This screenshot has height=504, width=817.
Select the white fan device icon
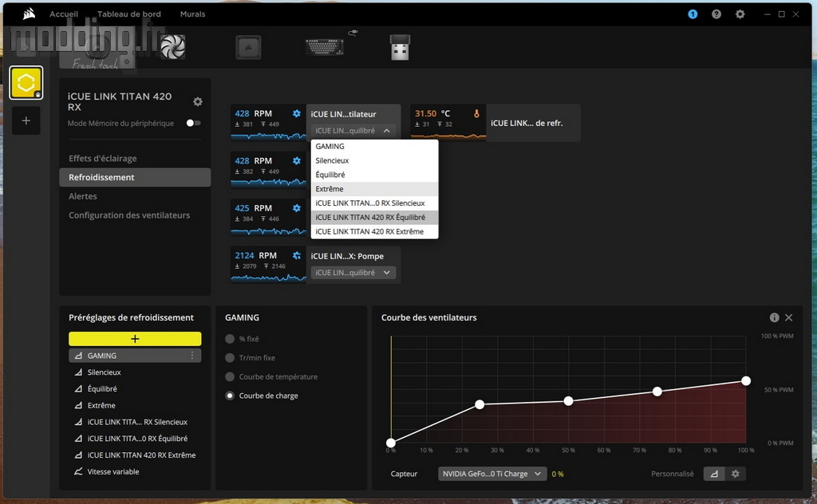coord(172,47)
